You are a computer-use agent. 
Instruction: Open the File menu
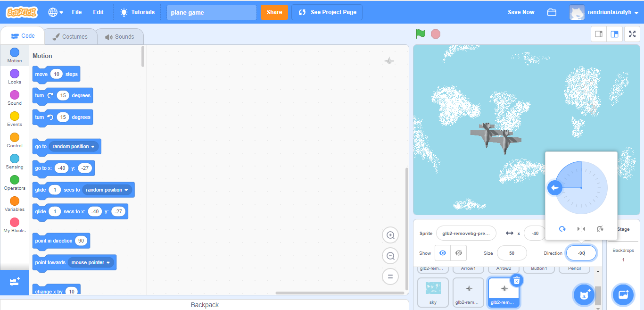pyautogui.click(x=77, y=12)
